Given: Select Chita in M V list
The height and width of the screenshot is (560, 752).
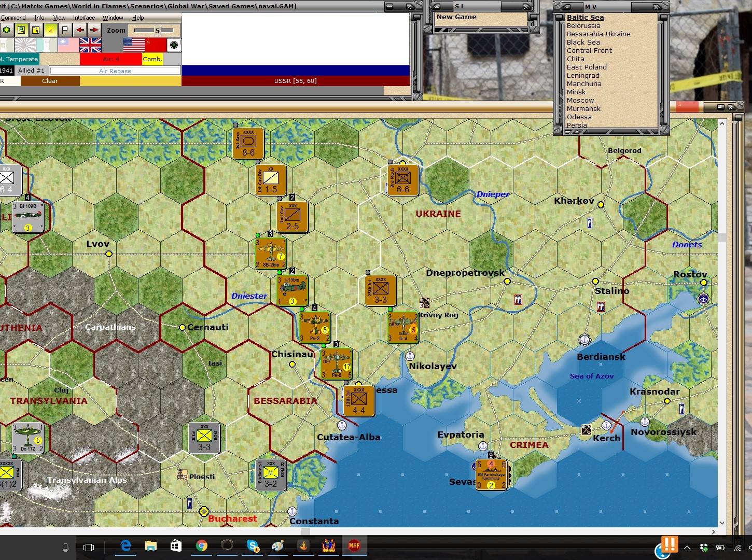Looking at the screenshot, I should click(x=575, y=59).
